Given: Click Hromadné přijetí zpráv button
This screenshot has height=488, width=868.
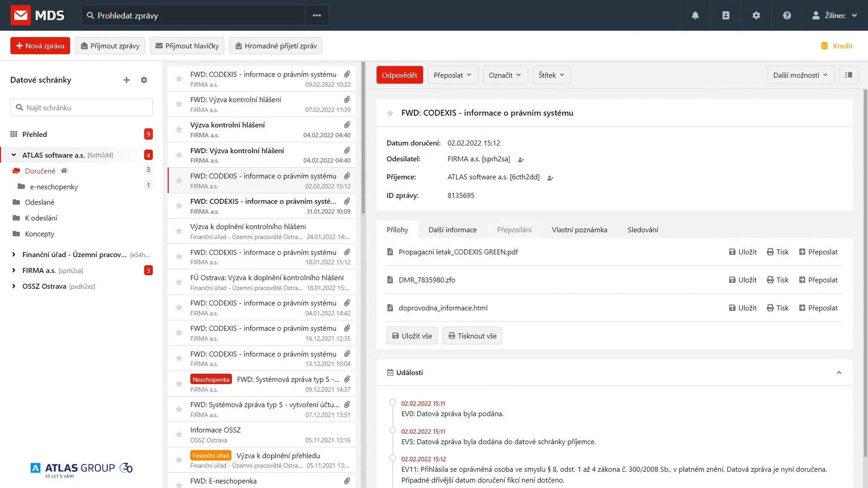Looking at the screenshot, I should coord(276,46).
